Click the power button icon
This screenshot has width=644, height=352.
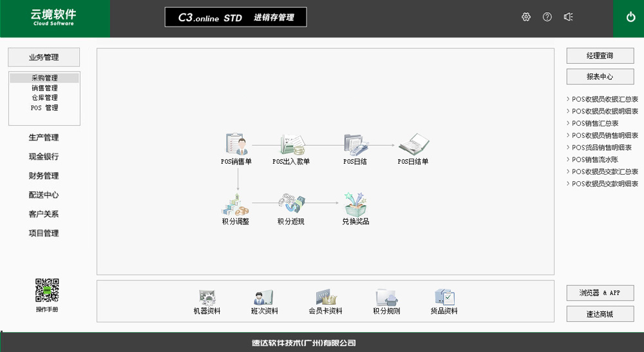pyautogui.click(x=631, y=17)
